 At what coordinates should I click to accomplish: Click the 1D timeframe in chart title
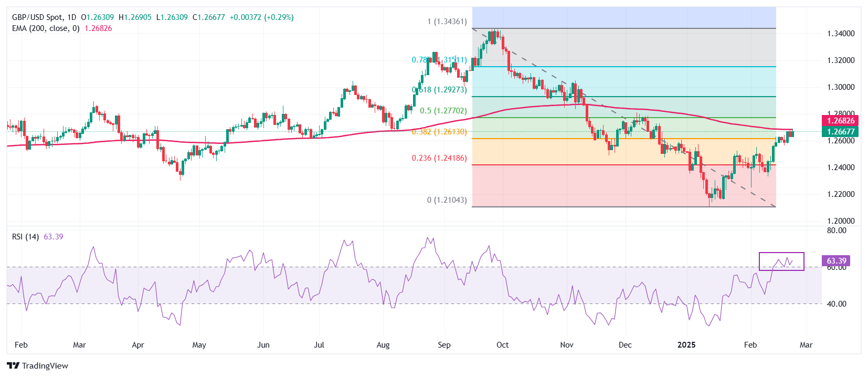coord(71,17)
